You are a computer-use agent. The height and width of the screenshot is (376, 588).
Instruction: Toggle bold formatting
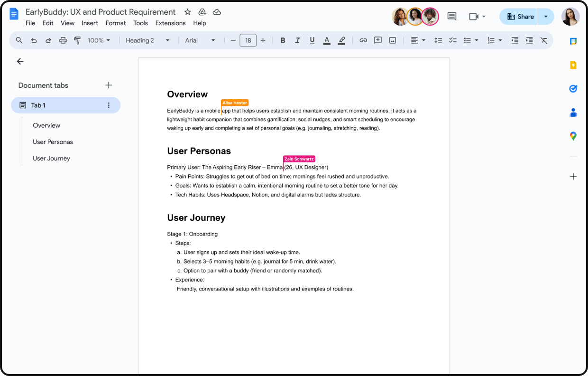point(283,40)
